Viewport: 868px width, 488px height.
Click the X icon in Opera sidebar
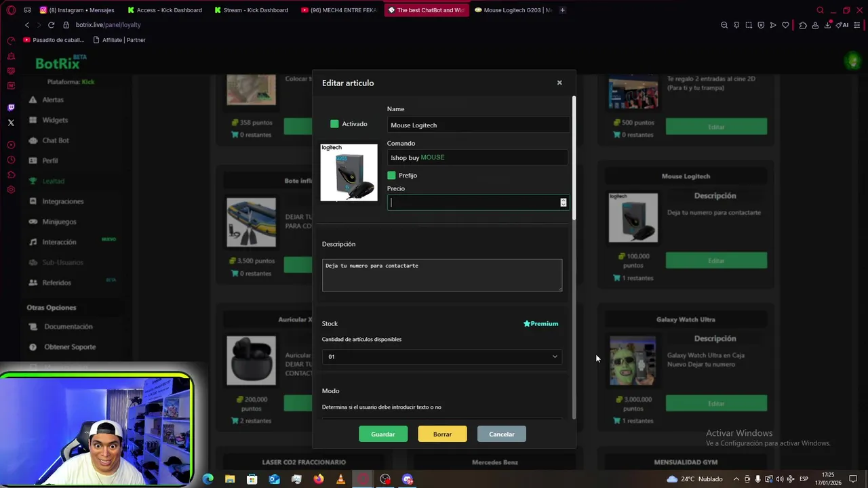point(11,123)
